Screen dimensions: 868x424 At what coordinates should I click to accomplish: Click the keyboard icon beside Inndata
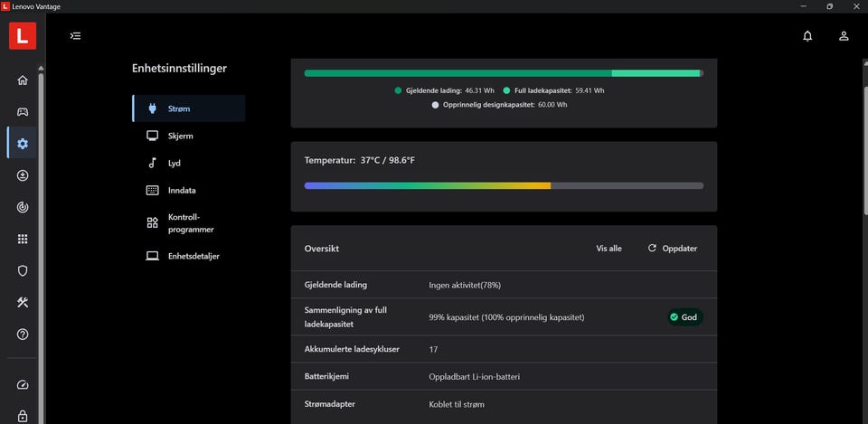tap(152, 191)
